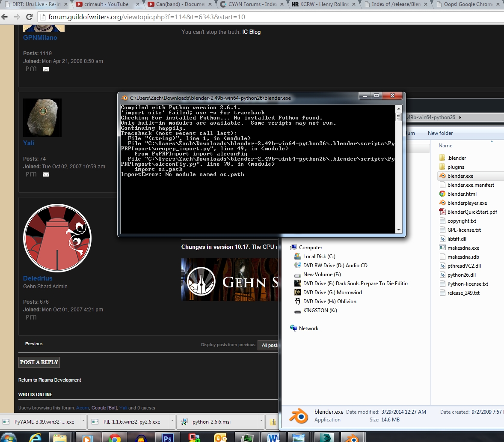
Task: Open Photoshop from the taskbar
Action: click(167, 437)
